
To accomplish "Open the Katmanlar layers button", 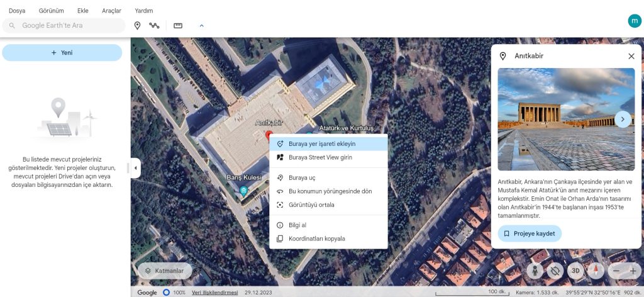I will click(165, 271).
